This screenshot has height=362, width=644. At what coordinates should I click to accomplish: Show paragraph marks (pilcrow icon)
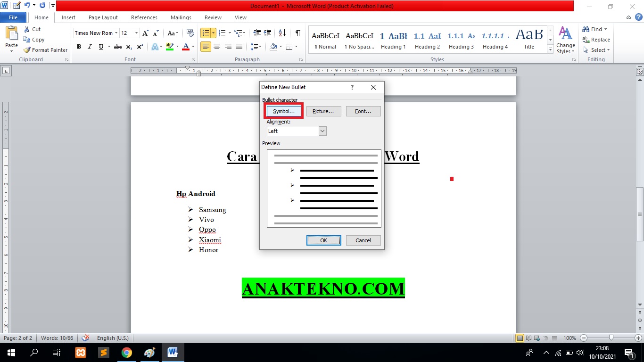(x=297, y=33)
